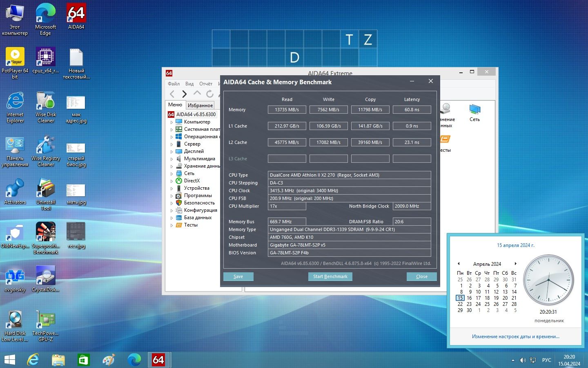
Task: Launch PotPlayer 64 bit shortcut
Action: click(15, 63)
